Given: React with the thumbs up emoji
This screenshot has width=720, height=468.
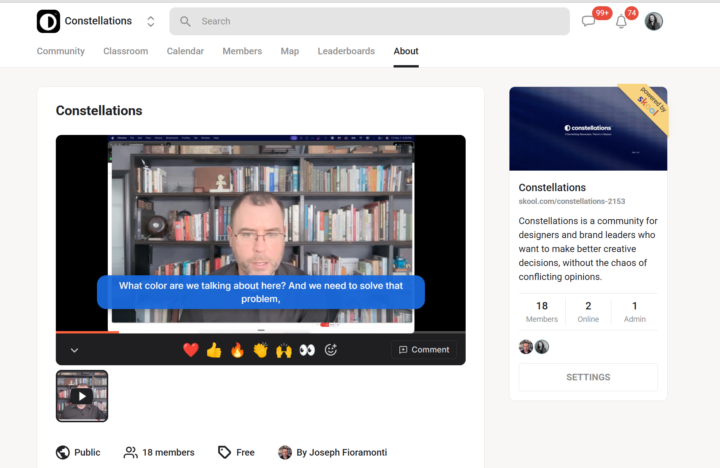Looking at the screenshot, I should point(214,350).
